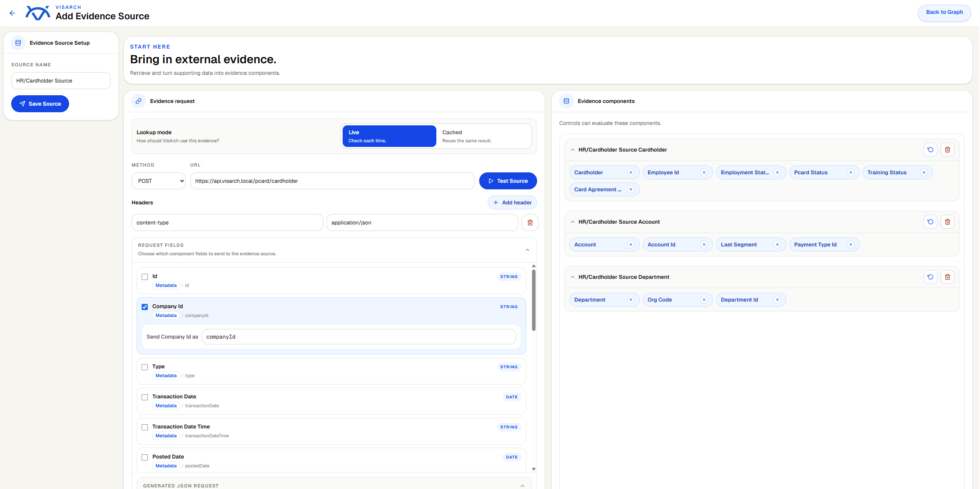Screen dimensions: 980x489
Task: Delete the content-type header row
Action: click(x=530, y=223)
